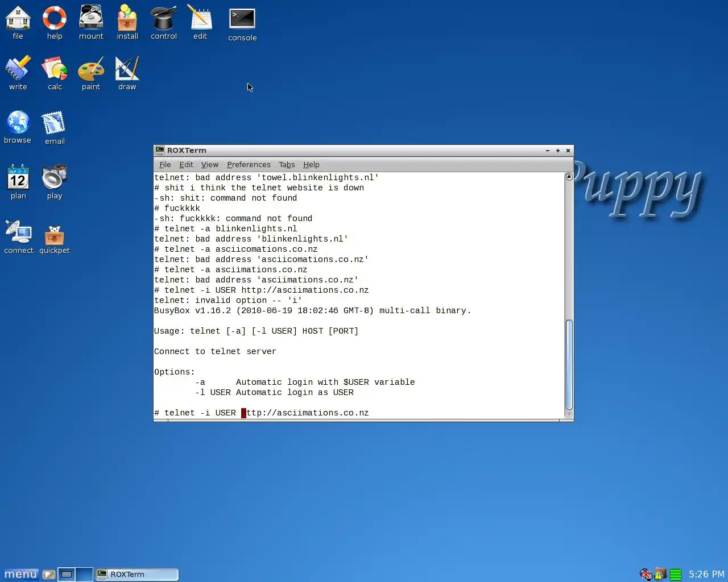Click the '-l USER Automatic login as USER' line
The image size is (728, 582).
click(x=274, y=393)
